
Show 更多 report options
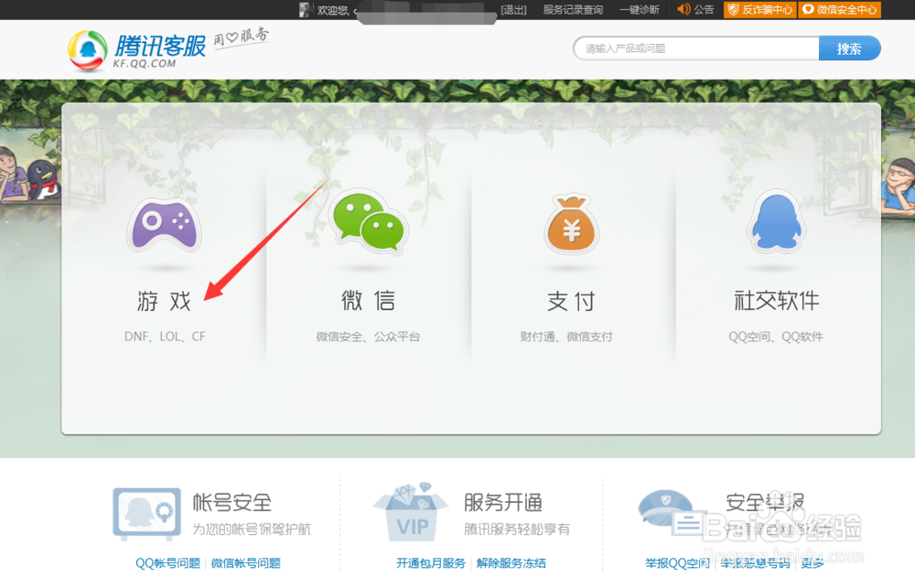[813, 563]
